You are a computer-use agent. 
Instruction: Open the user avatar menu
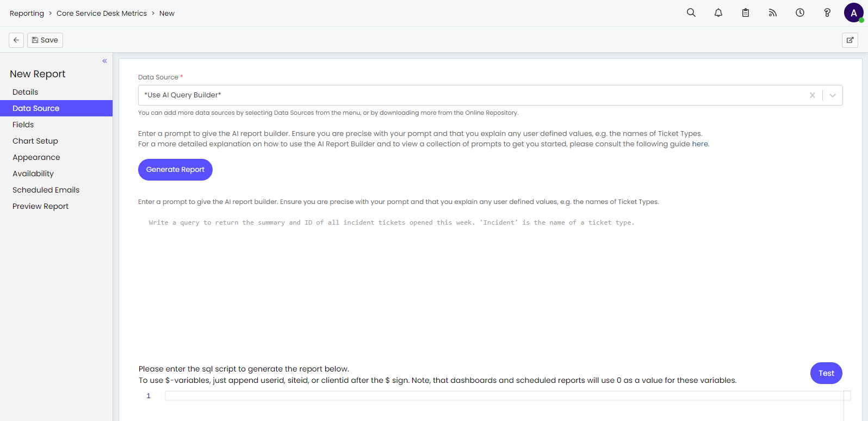coord(854,13)
